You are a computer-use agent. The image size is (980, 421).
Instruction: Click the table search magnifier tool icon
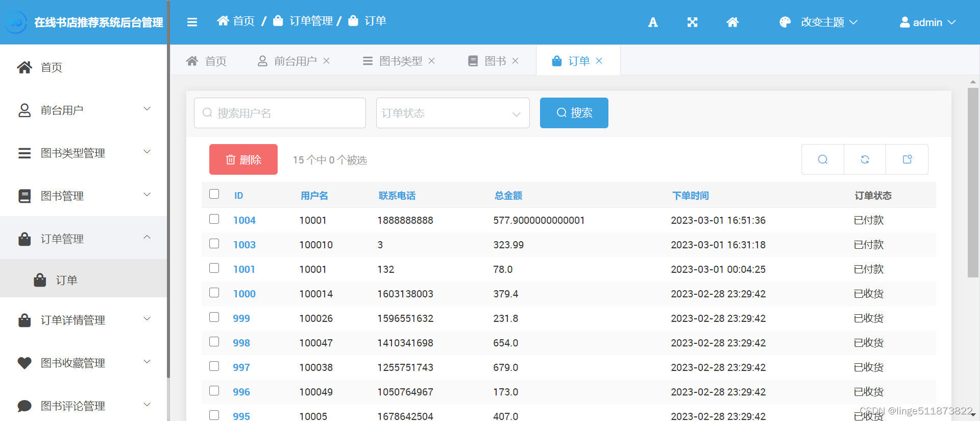[x=822, y=159]
